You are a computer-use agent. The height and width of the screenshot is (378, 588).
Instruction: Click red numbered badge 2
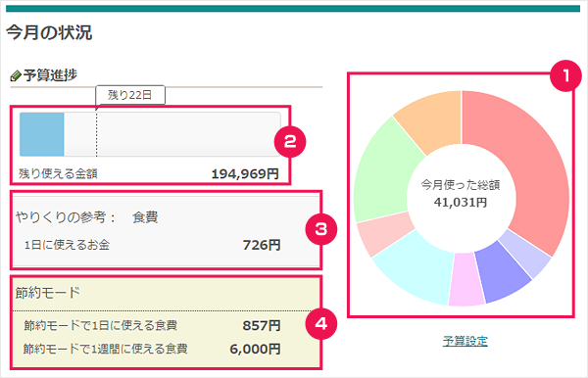pyautogui.click(x=290, y=142)
